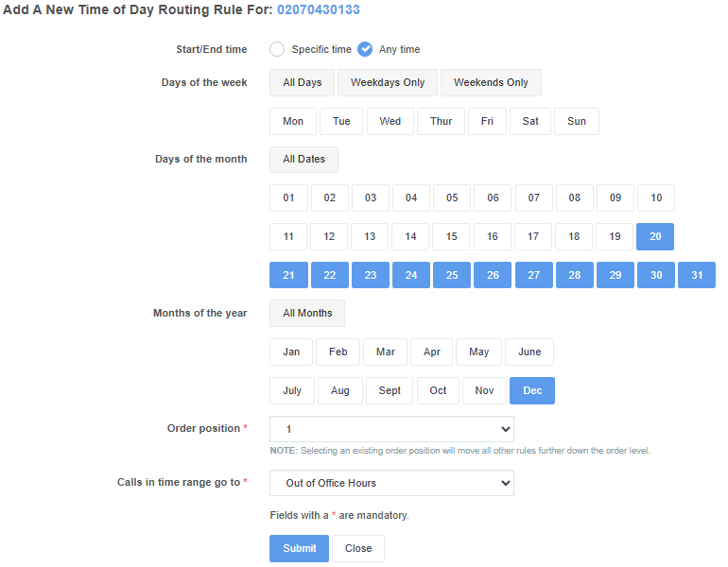Select the Any time radio option
This screenshot has height=567, width=728.
click(365, 49)
